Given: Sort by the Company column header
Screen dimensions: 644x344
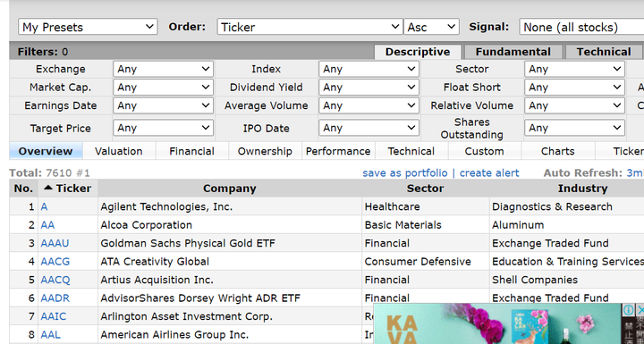Looking at the screenshot, I should click(230, 189).
